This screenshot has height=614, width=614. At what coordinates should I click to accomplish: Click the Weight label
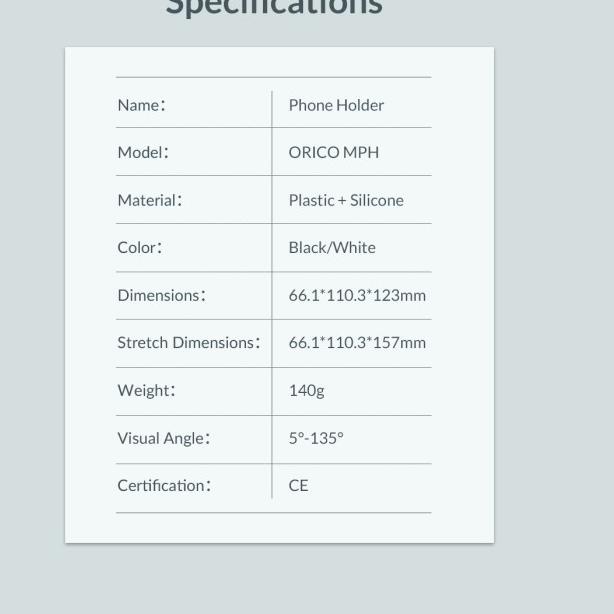coord(146,390)
